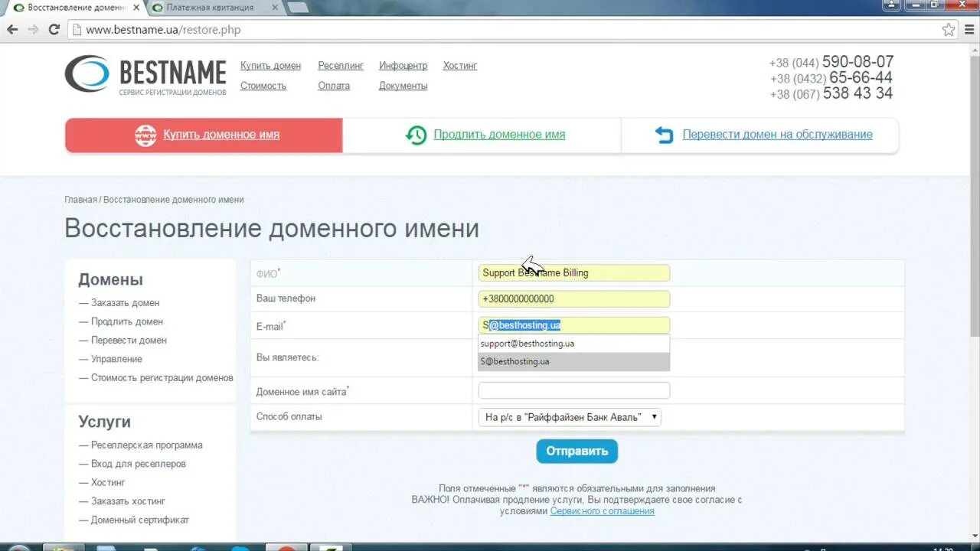Viewport: 980px width, 551px height.
Task: Open the payment method dropdown 'На р/с в Райффайзен Банк Аваль'
Action: 570,417
